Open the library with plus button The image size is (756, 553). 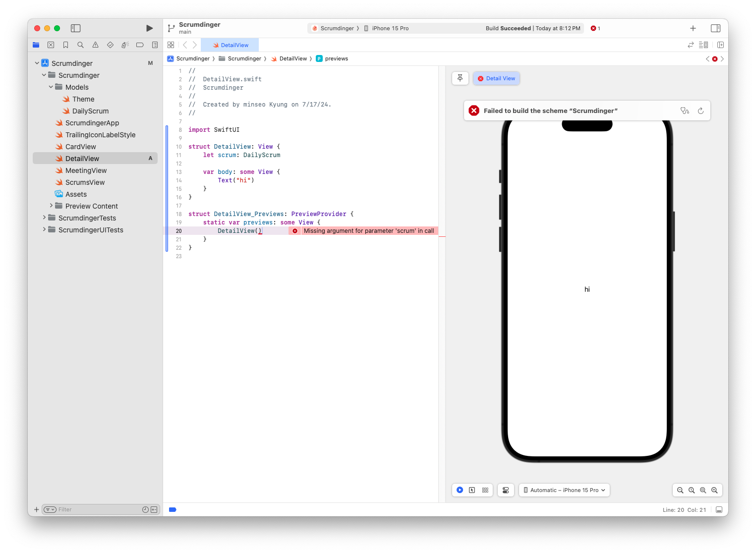point(693,28)
